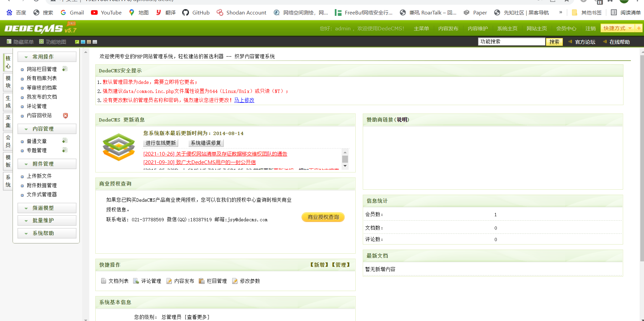Open 文件式管理器 in the sidebar
Viewport: 644px width, 321px height.
click(42, 194)
